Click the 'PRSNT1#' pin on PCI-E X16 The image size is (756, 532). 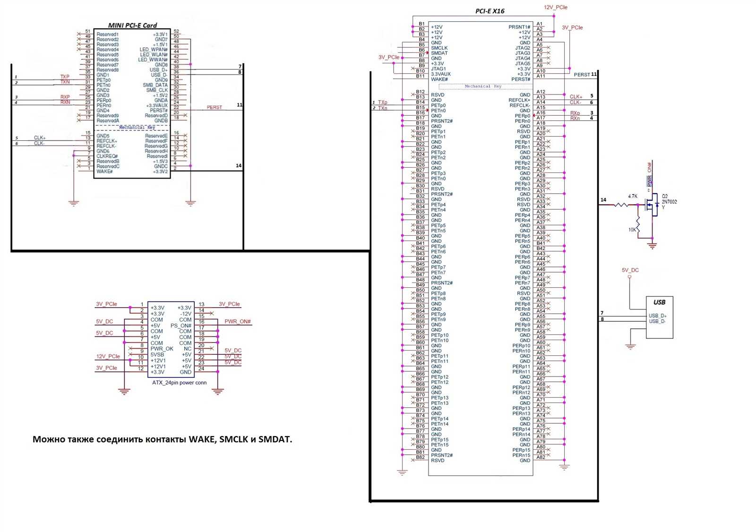pos(519,27)
